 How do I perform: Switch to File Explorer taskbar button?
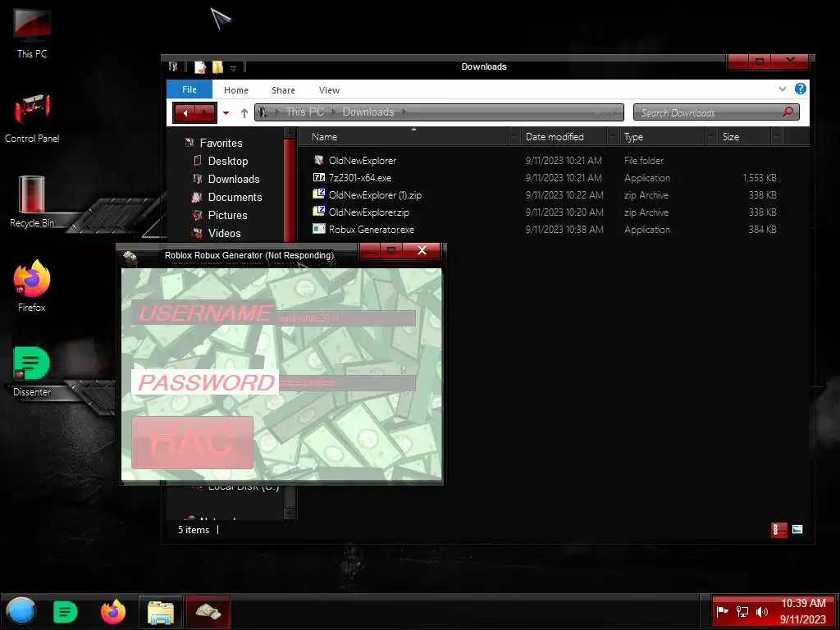point(160,612)
